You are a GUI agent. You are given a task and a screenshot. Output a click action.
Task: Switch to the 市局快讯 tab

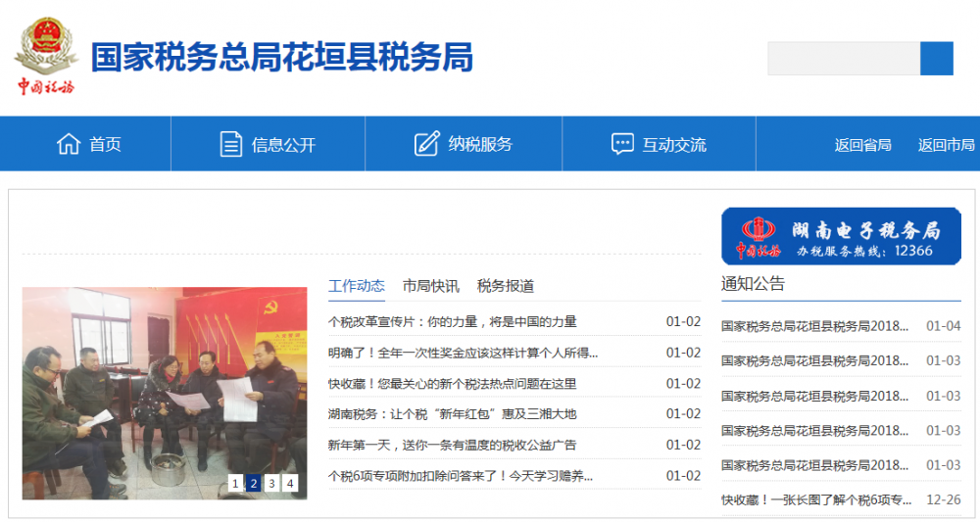click(430, 286)
